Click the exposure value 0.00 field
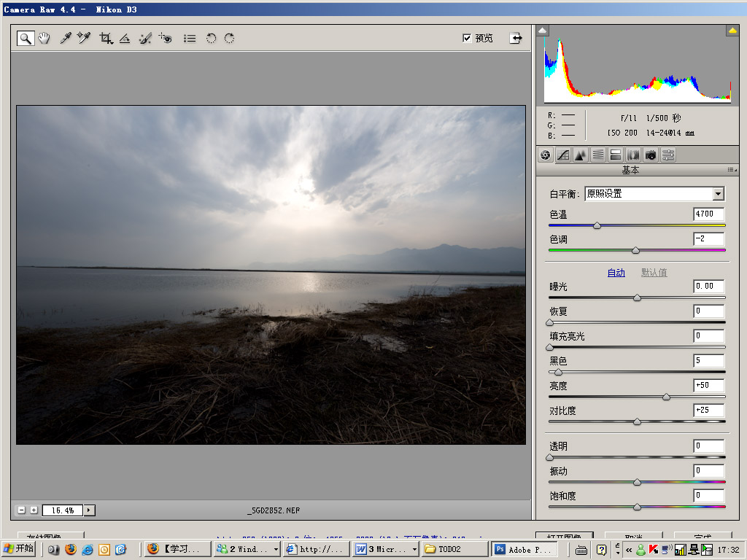Screen dimensions: 747x560 pos(709,286)
